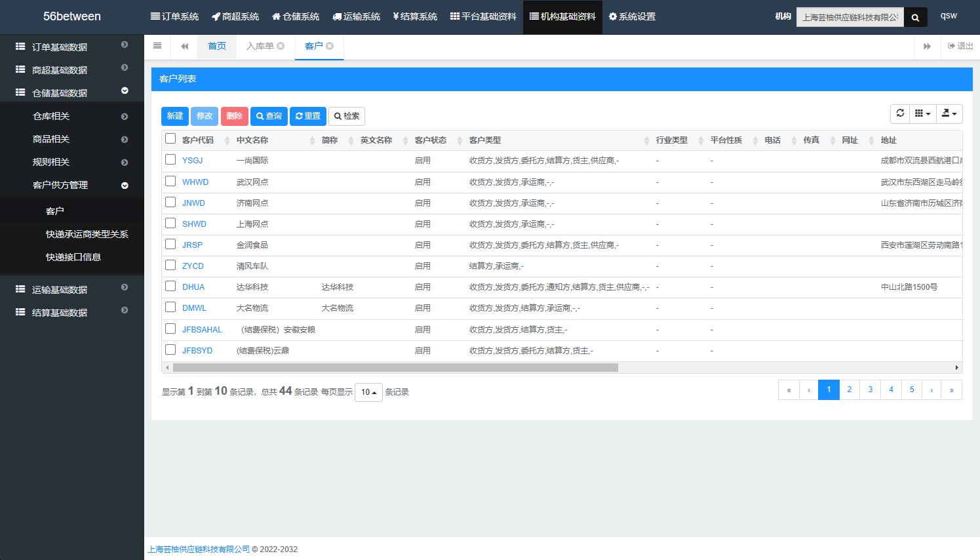Viewport: 980px width, 560px height.
Task: Check the row checkbox for ZYCD
Action: pos(170,265)
